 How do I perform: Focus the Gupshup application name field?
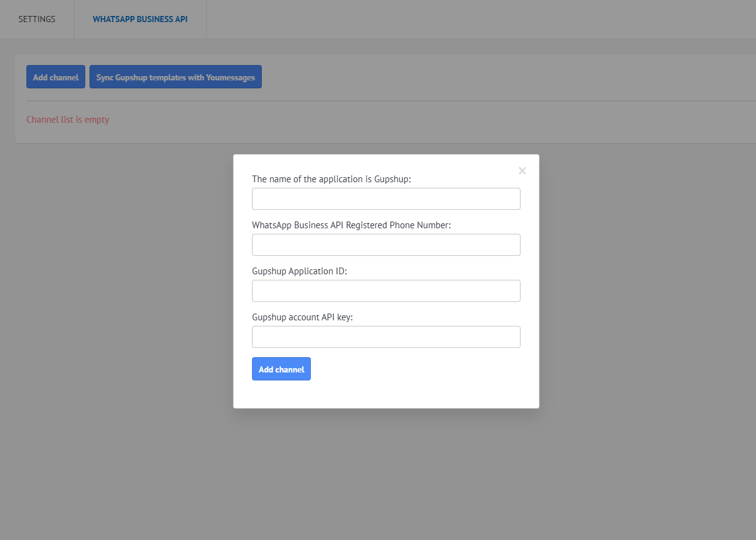coord(386,199)
